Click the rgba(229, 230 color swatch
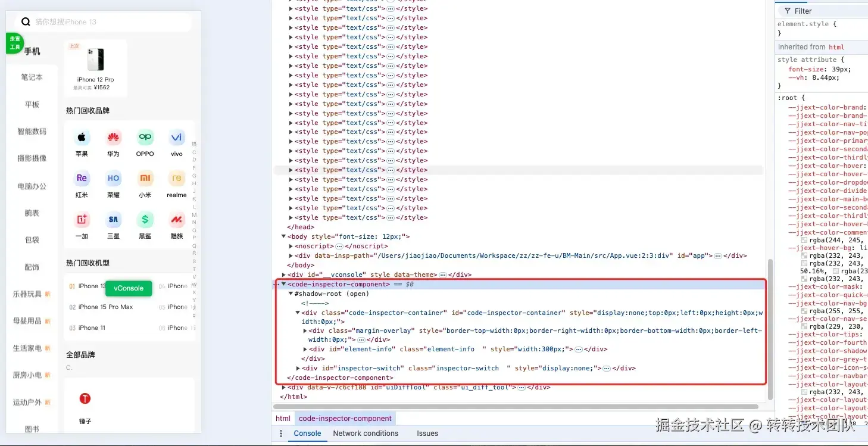Viewport: 868px width, 446px height. point(805,327)
